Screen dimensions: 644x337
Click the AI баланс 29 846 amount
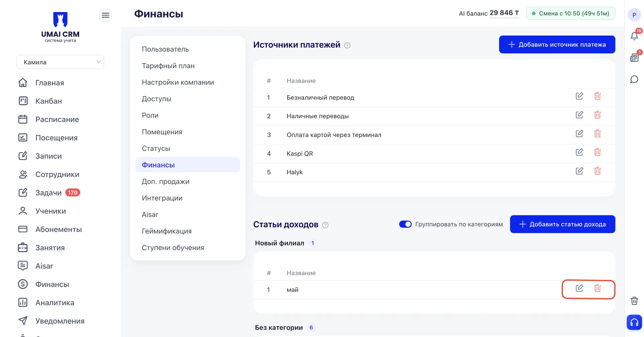[x=504, y=13]
